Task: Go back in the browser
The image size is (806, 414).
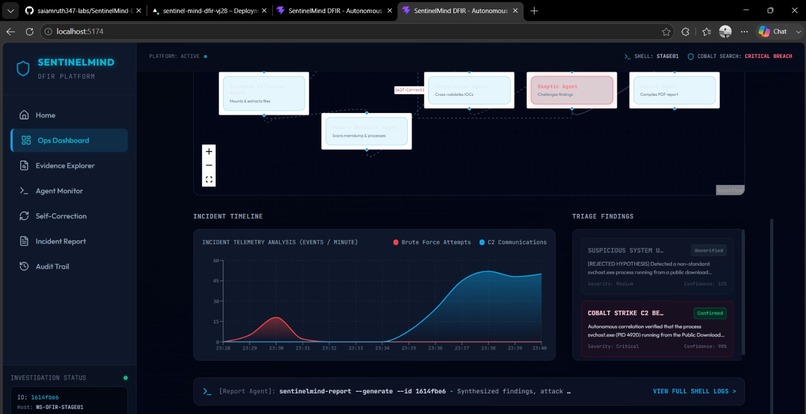Action: pos(11,31)
